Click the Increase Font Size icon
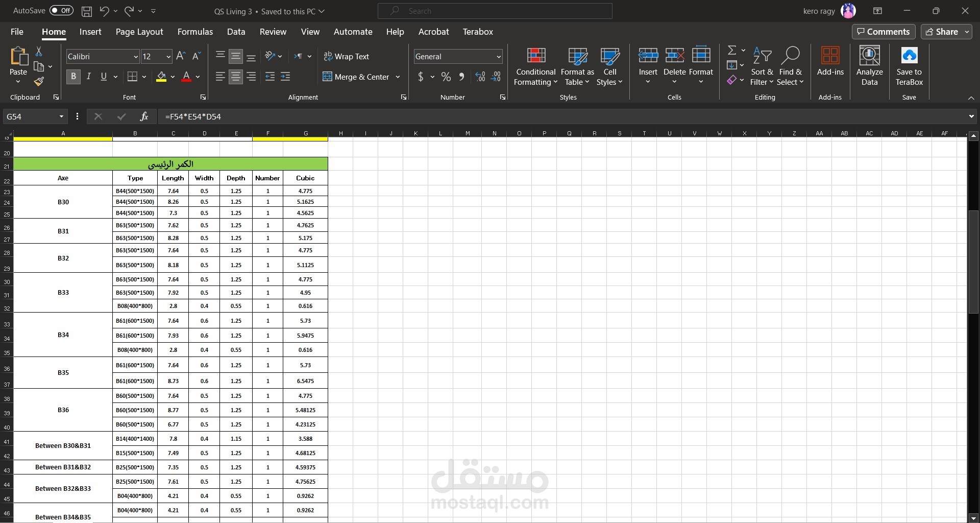Image resolution: width=980 pixels, height=523 pixels. tap(181, 56)
